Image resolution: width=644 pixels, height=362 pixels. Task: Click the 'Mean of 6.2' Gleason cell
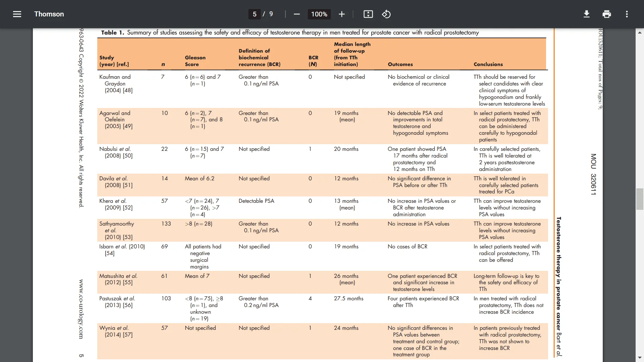coord(200,178)
